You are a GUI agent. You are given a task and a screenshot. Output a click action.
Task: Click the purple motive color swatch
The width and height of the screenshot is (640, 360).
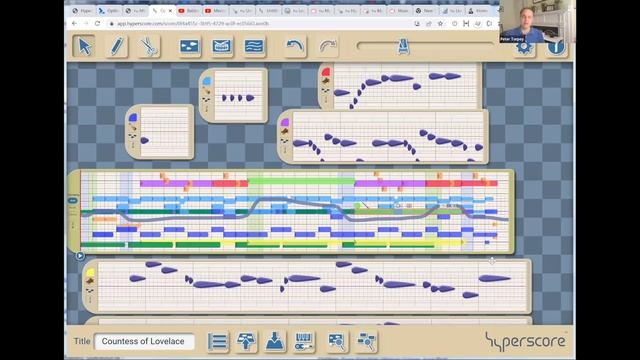tap(285, 122)
